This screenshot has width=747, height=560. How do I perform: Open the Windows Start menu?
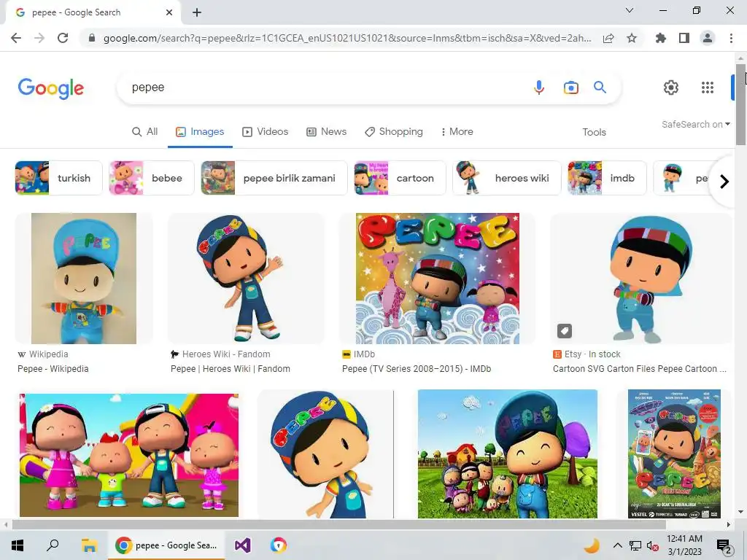(x=18, y=545)
